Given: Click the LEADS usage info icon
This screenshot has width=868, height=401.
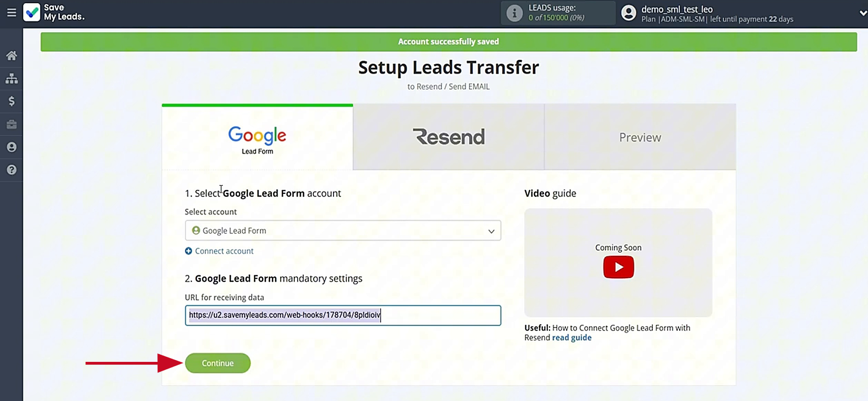Looking at the screenshot, I should pos(514,13).
